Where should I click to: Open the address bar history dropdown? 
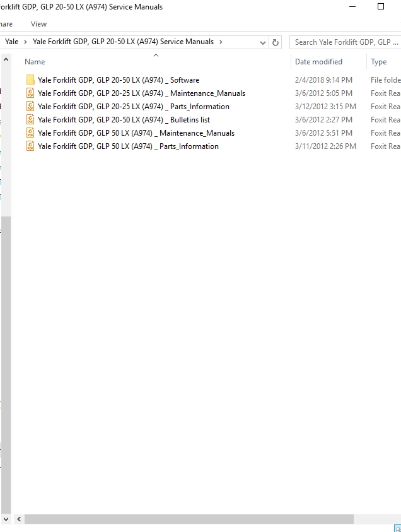pos(262,42)
